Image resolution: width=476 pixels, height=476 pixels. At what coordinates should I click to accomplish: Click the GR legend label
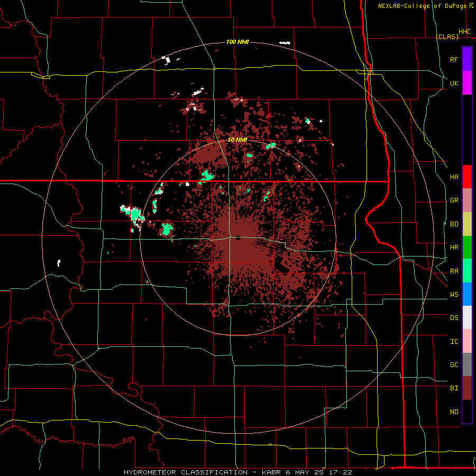coord(454,200)
